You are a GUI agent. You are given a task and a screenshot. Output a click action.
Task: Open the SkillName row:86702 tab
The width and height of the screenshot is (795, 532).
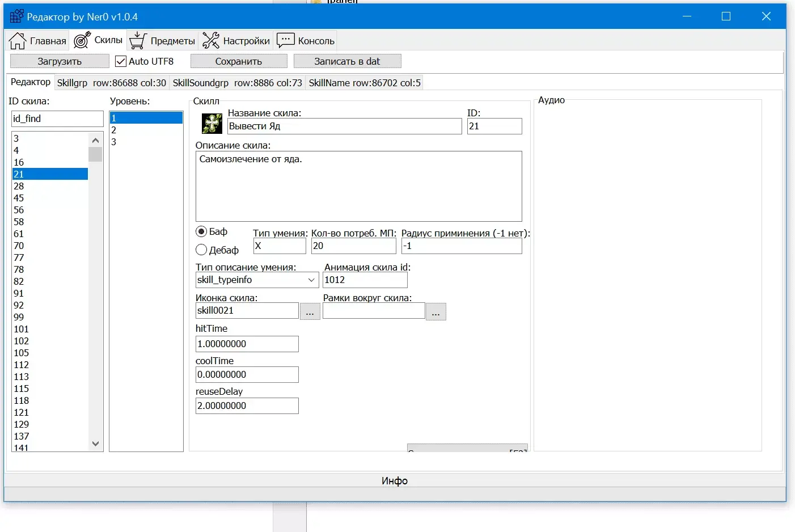pos(365,83)
